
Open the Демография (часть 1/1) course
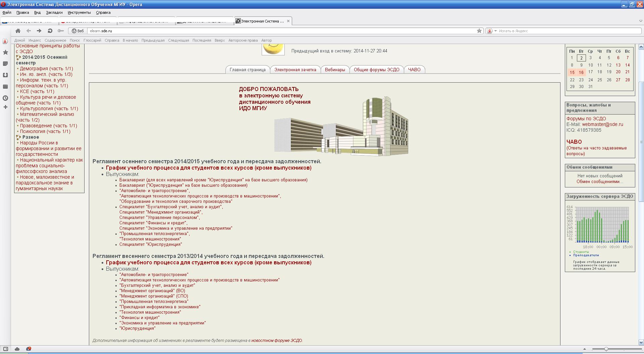[46, 69]
